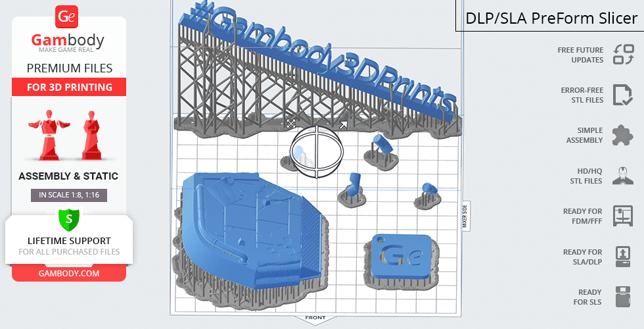644x329 pixels.
Task: Click the In Scale 1:8, 1:16 label
Action: coord(68,195)
